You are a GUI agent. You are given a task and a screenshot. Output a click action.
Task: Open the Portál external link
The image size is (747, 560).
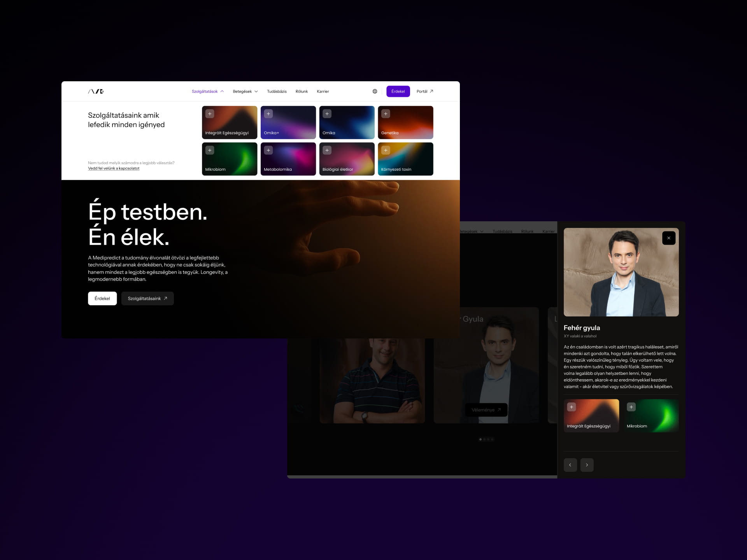tap(424, 91)
